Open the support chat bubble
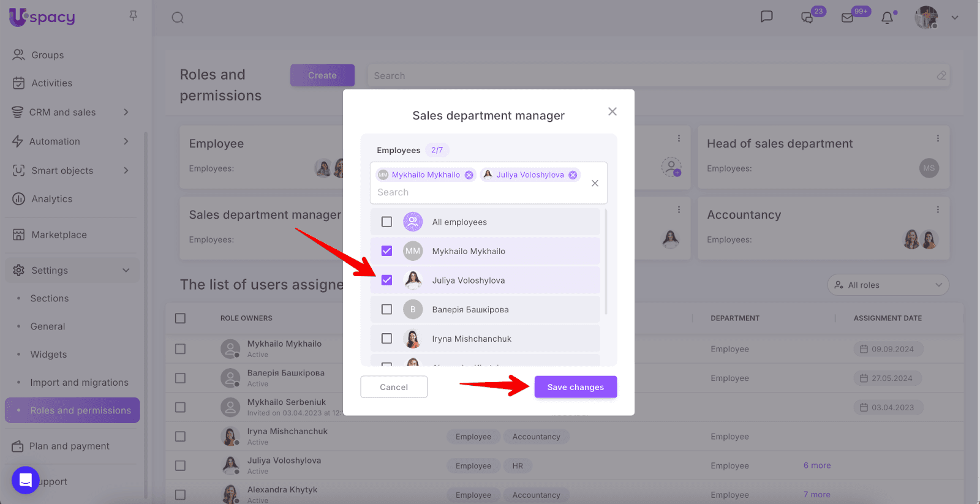 (26, 480)
